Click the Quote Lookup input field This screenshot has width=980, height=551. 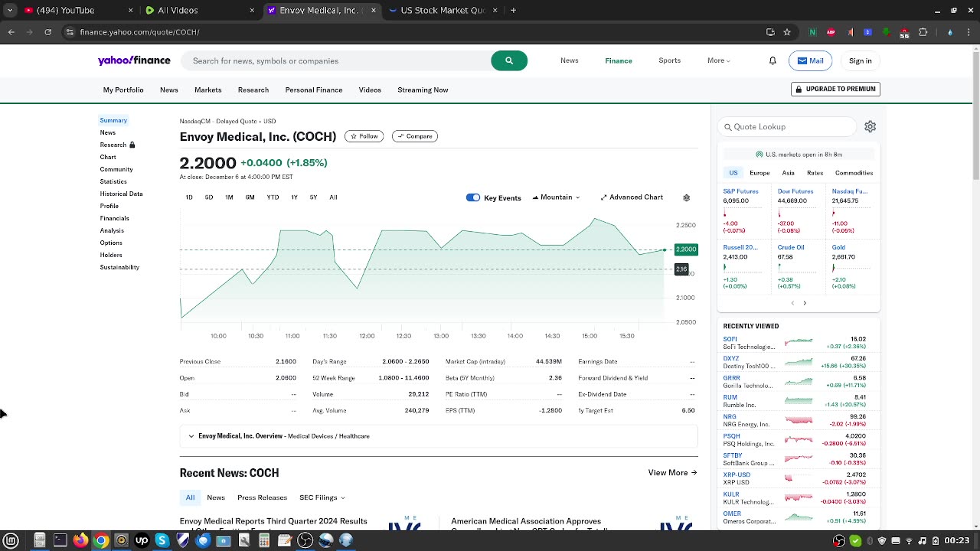787,127
